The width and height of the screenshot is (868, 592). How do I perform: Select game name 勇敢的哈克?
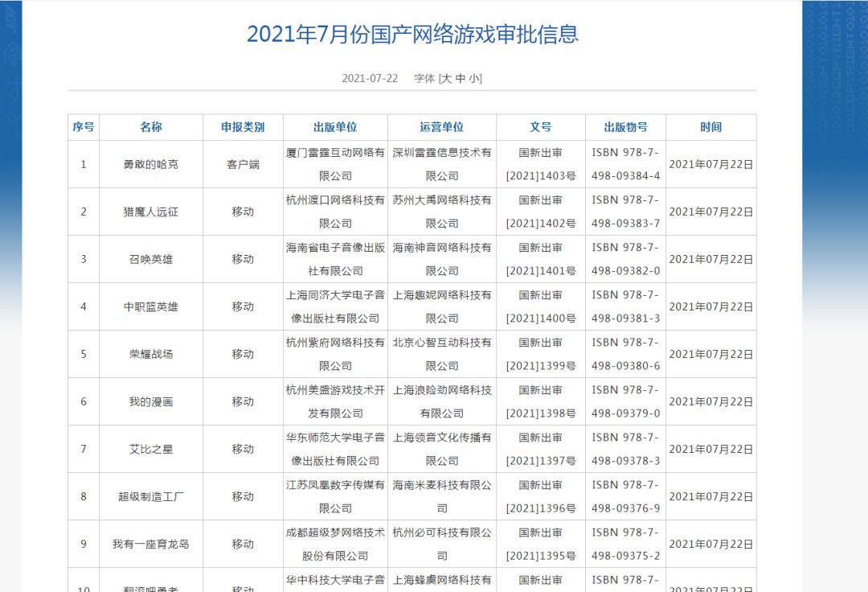coord(151,164)
